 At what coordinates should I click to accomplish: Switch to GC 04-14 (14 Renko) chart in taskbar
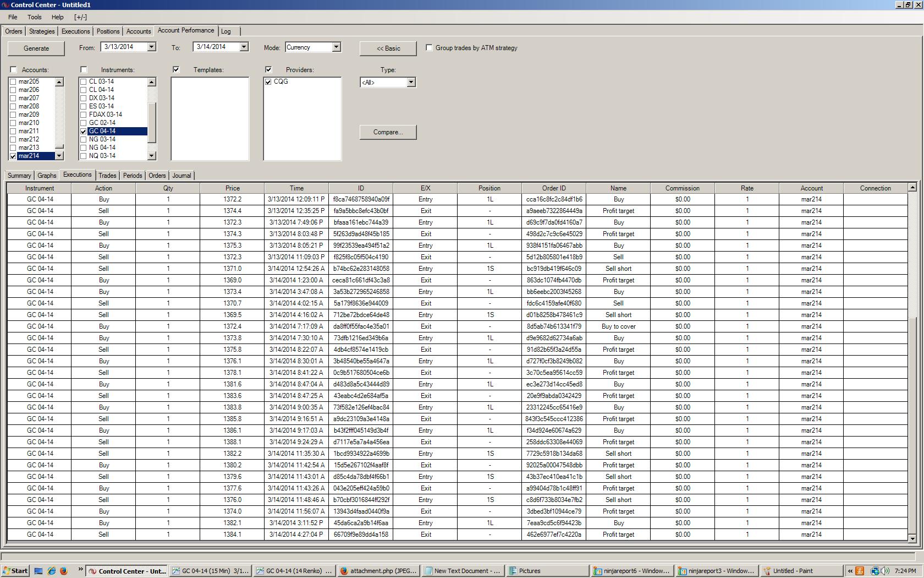point(294,571)
